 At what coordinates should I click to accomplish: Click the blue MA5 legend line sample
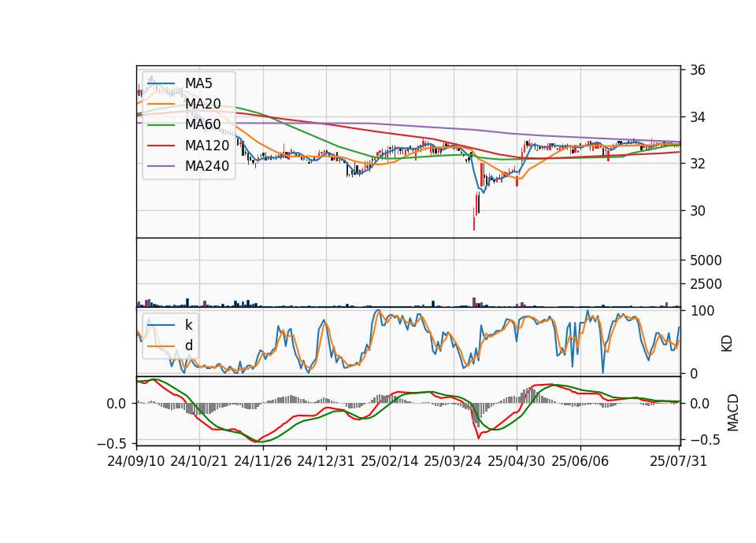click(x=161, y=83)
